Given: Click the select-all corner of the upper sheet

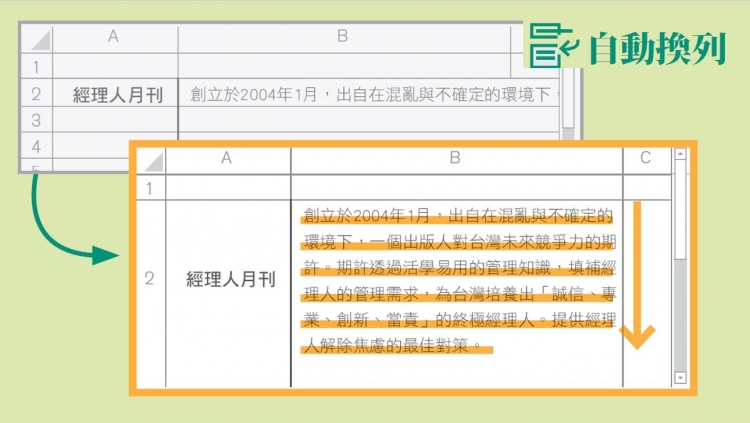Looking at the screenshot, I should (x=36, y=39).
